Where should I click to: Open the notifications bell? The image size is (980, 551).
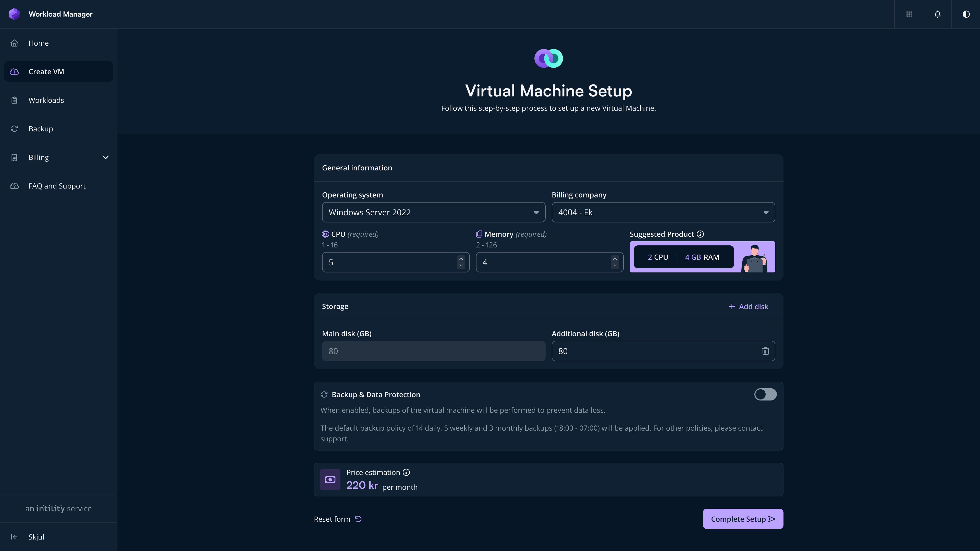coord(937,14)
